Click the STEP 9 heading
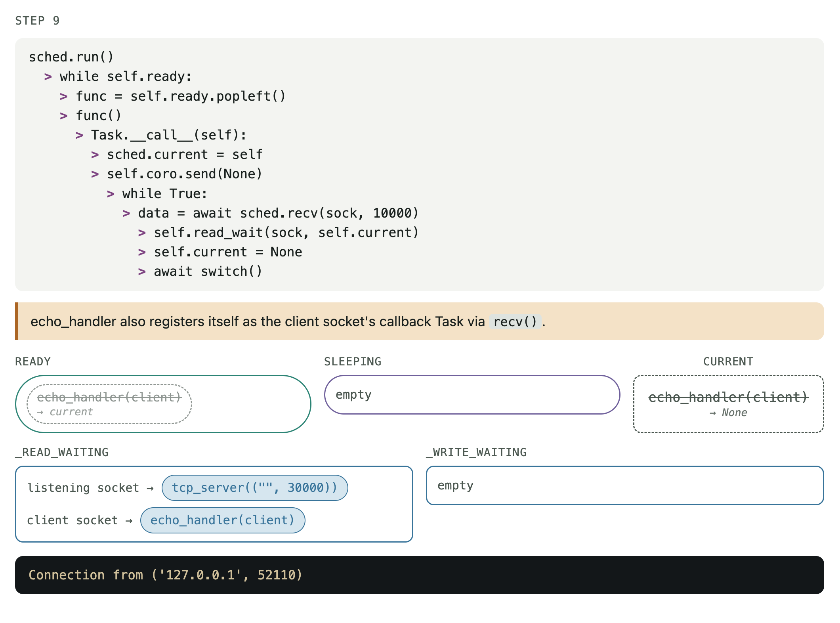The width and height of the screenshot is (840, 623). click(37, 21)
